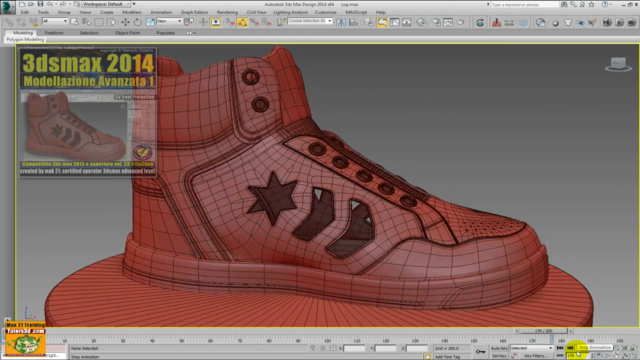Image resolution: width=640 pixels, height=360 pixels.
Task: Select the Move tool
Action: coord(125,22)
